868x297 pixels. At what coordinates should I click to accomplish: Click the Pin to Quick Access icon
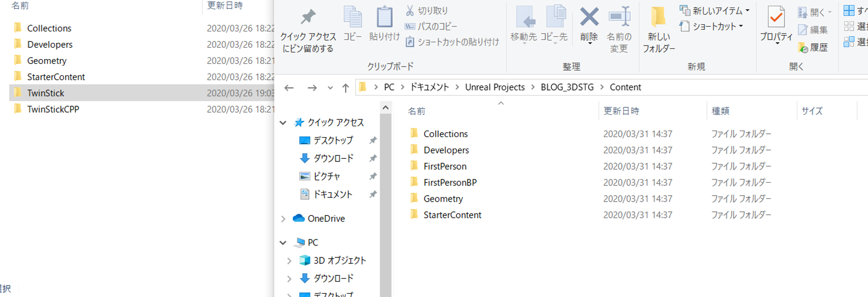[x=308, y=17]
